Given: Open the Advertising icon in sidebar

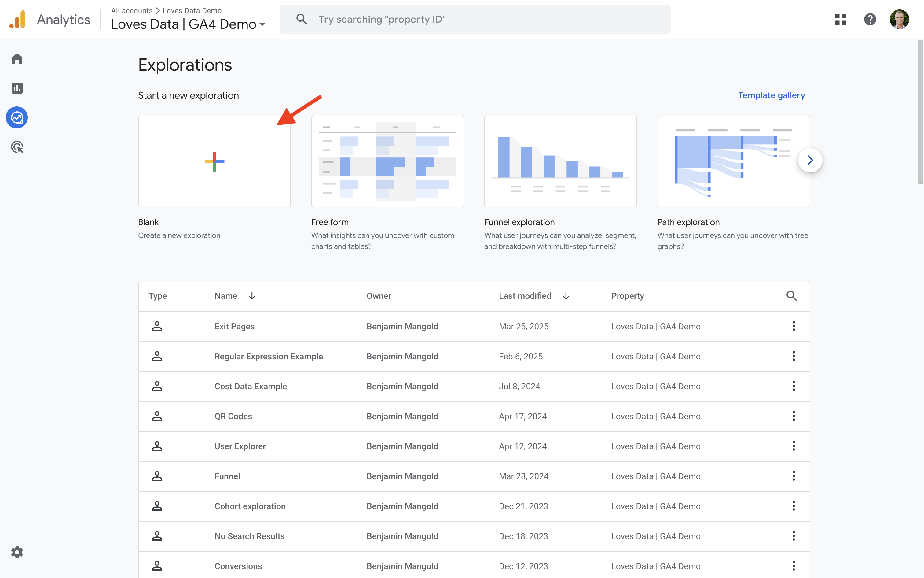Looking at the screenshot, I should [x=17, y=147].
